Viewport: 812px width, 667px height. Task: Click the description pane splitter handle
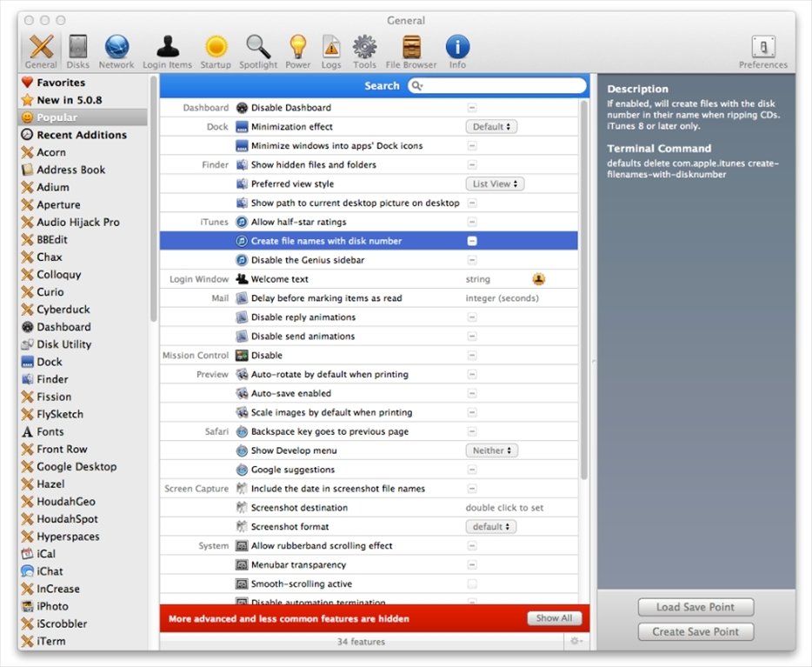[x=594, y=361]
